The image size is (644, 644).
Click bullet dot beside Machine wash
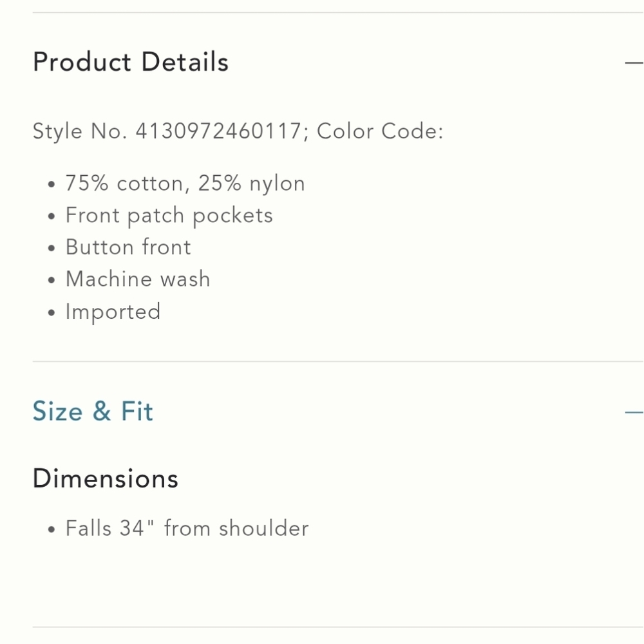click(52, 281)
